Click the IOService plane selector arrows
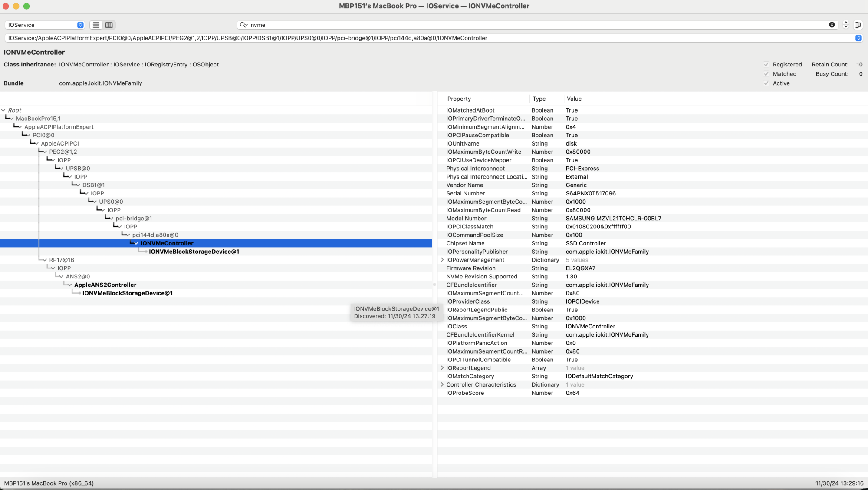The height and width of the screenshot is (490, 868). [80, 25]
